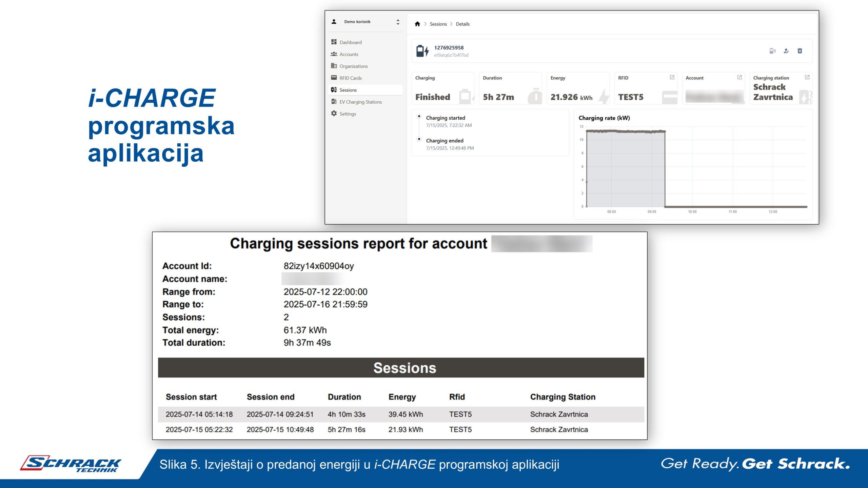Screen dimensions: 868x488
Task: Click the 5h 27m duration card
Action: [511, 88]
